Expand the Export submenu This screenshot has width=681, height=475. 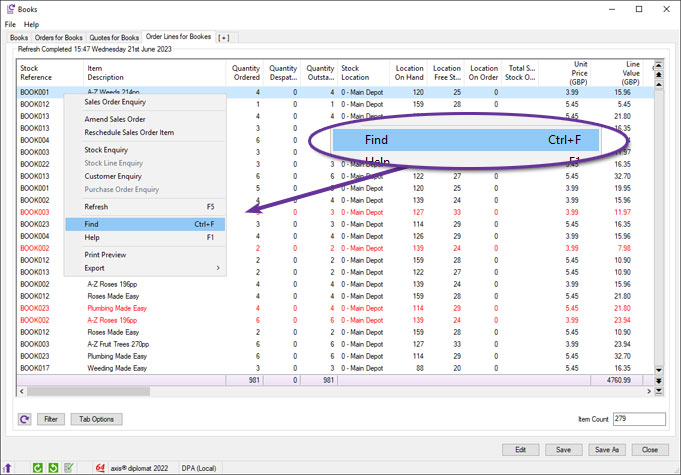tap(150, 268)
